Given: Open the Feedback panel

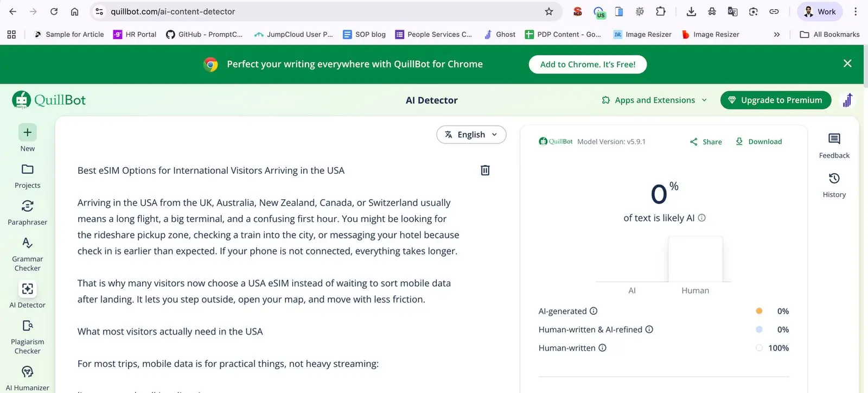Looking at the screenshot, I should click(834, 140).
